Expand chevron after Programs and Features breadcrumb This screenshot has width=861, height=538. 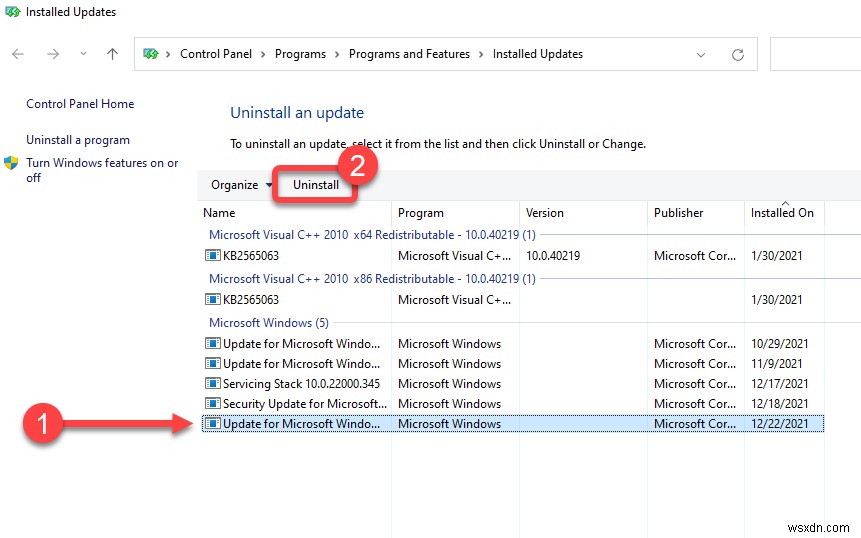coord(481,54)
